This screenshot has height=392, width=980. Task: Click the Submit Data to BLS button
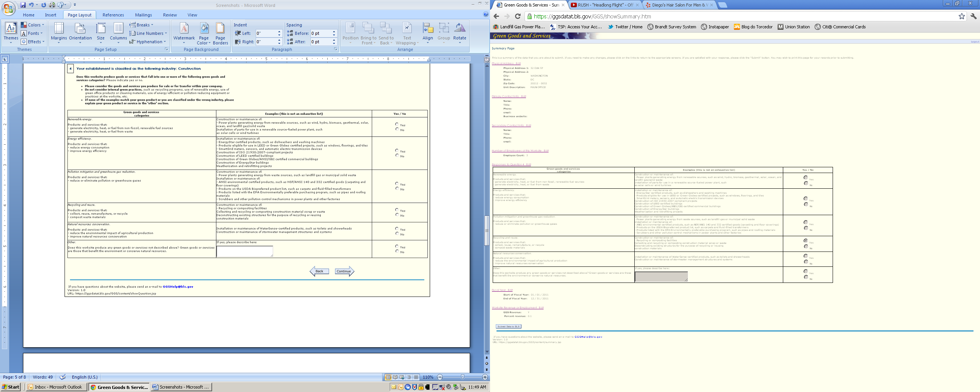(x=508, y=327)
